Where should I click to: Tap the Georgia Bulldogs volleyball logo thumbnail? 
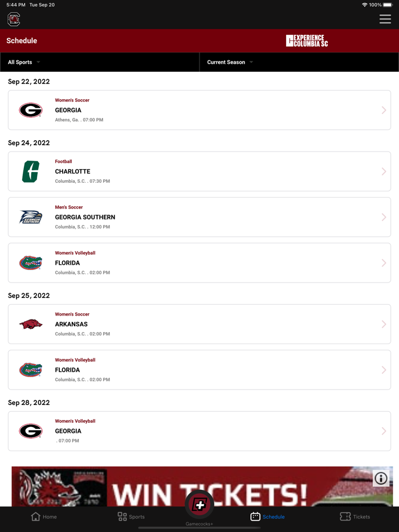pyautogui.click(x=31, y=431)
